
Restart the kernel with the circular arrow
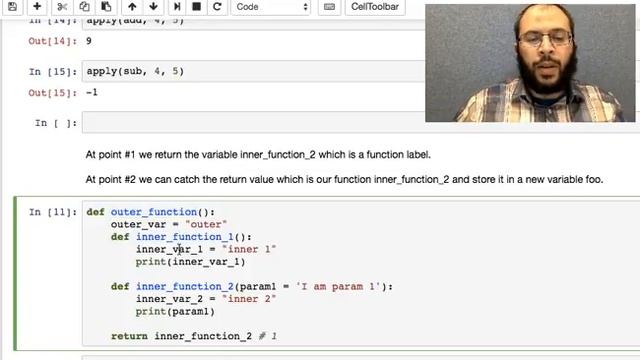[217, 7]
